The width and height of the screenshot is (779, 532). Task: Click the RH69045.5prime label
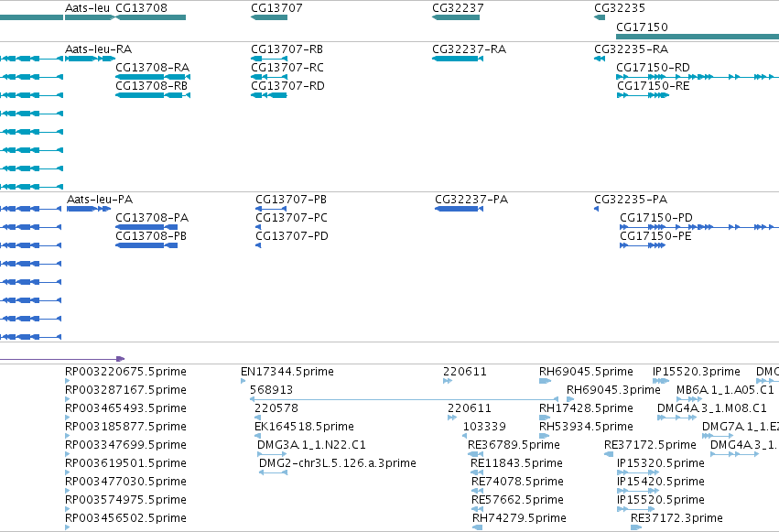pyautogui.click(x=586, y=372)
